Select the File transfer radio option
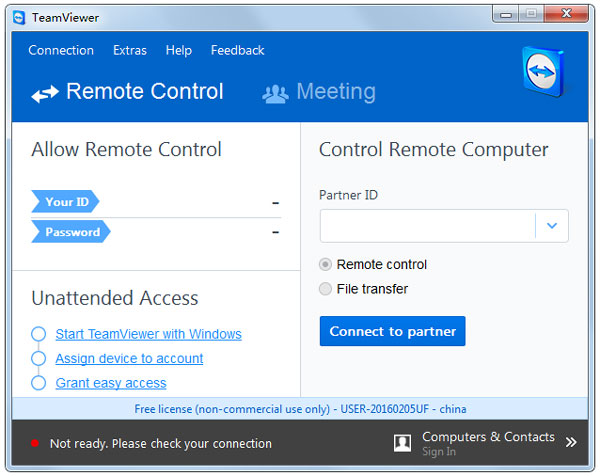Viewport: 600px width, 476px height. pos(325,289)
